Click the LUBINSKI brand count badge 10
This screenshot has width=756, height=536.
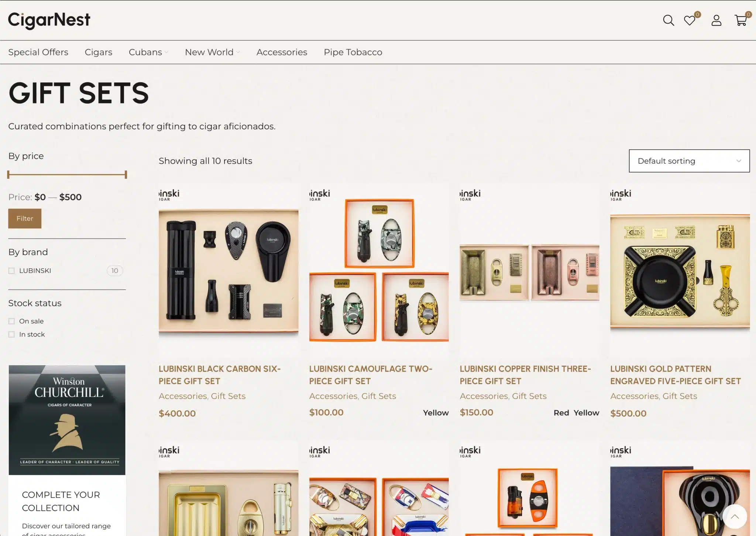115,271
